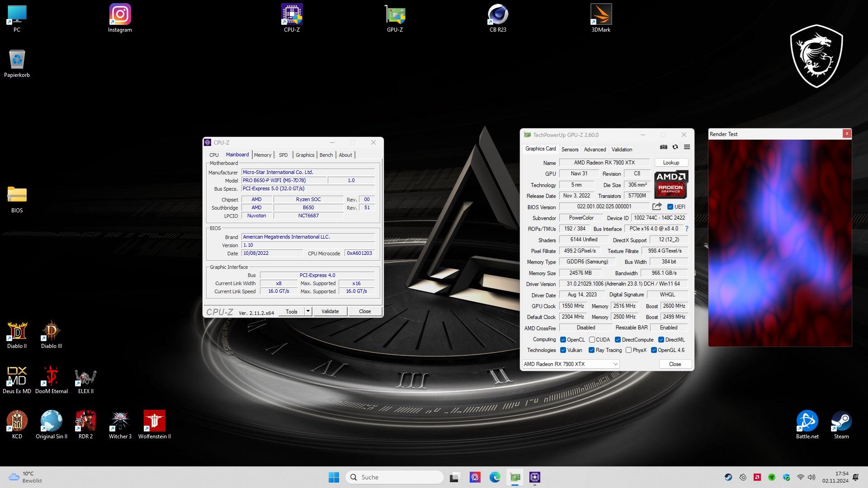The image size is (868, 488).
Task: Switch to the Memory tab in CPU-Z
Action: [x=263, y=155]
